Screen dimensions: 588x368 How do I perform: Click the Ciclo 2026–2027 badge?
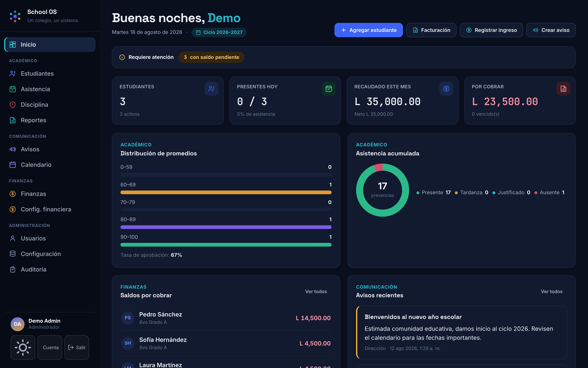click(x=219, y=32)
